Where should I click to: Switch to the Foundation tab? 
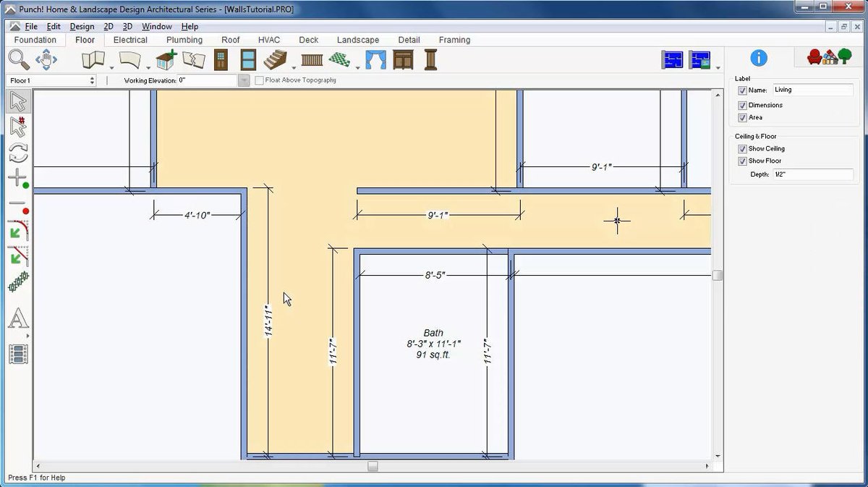(35, 40)
